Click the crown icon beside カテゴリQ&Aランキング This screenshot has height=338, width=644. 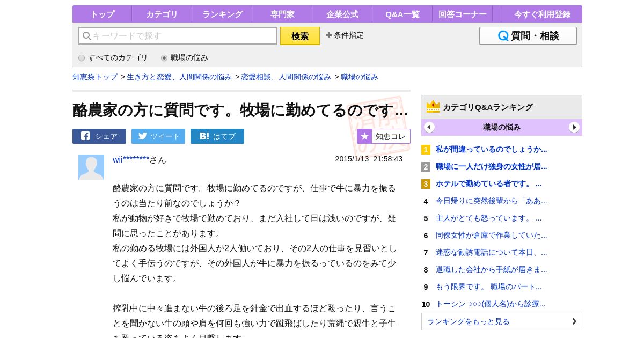[433, 107]
